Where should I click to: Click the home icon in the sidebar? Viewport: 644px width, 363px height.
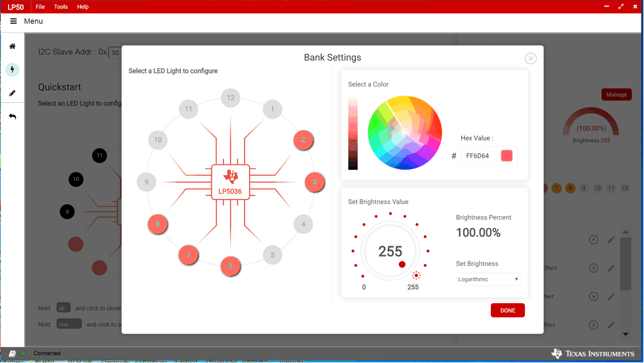[12, 46]
